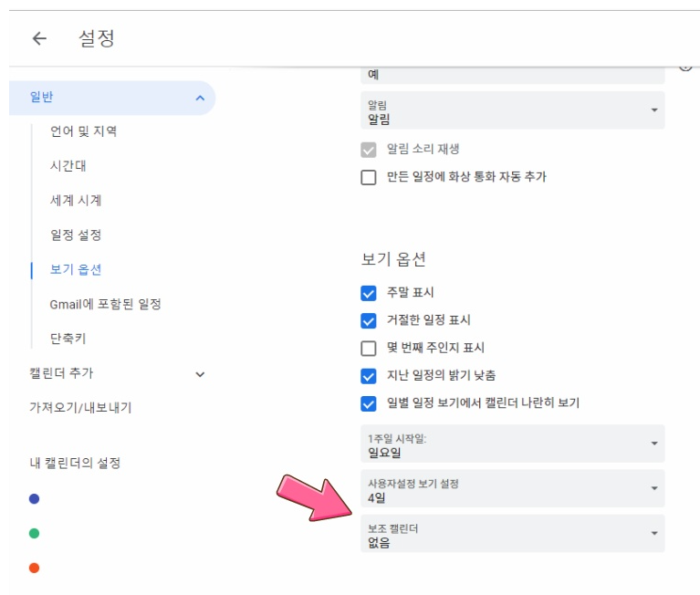Select the orange calendar color dot

coord(34,568)
